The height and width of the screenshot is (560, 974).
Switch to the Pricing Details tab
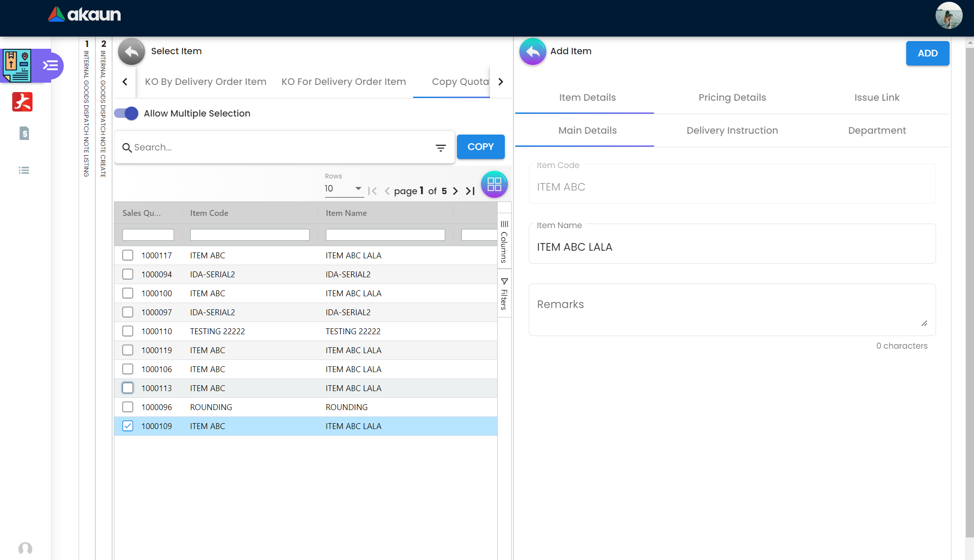click(732, 98)
